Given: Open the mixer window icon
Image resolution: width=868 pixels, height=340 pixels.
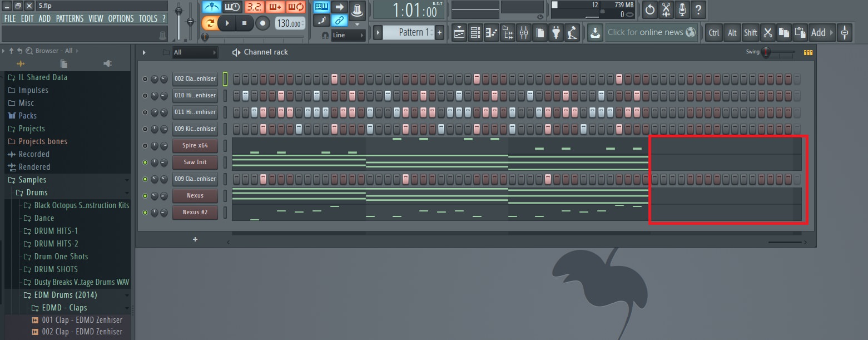Looking at the screenshot, I should tap(524, 33).
